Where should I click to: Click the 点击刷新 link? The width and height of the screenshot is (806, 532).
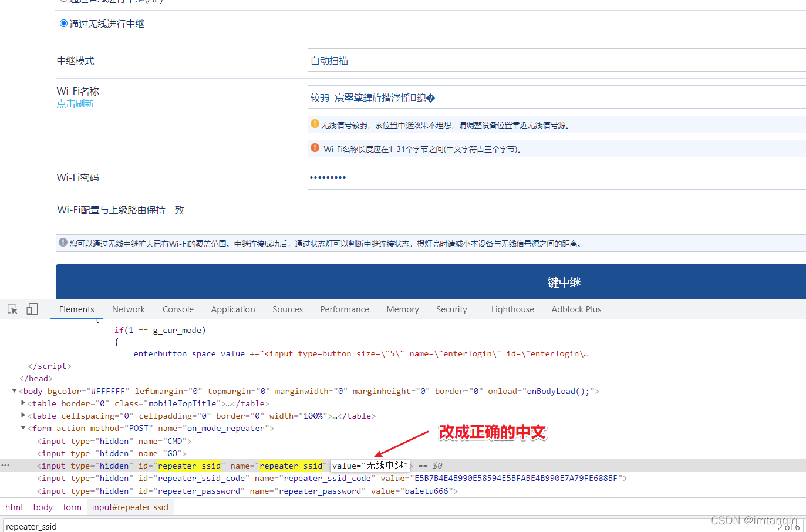tap(75, 104)
